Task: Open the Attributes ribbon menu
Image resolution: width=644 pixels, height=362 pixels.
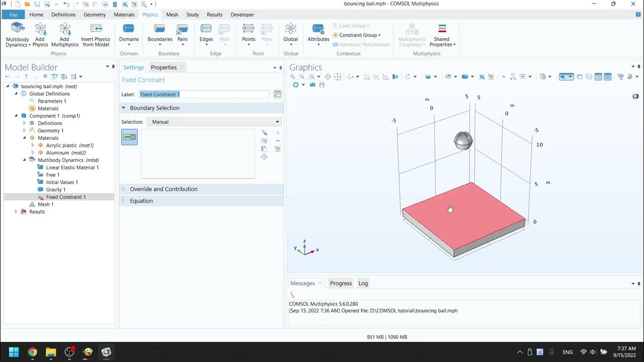Action: click(x=318, y=35)
